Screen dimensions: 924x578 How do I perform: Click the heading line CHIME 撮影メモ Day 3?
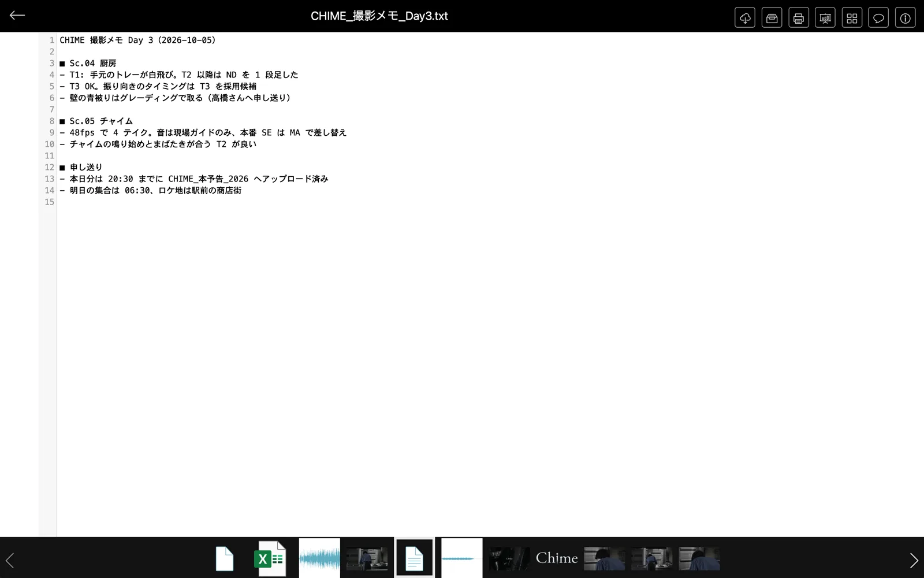tap(137, 40)
